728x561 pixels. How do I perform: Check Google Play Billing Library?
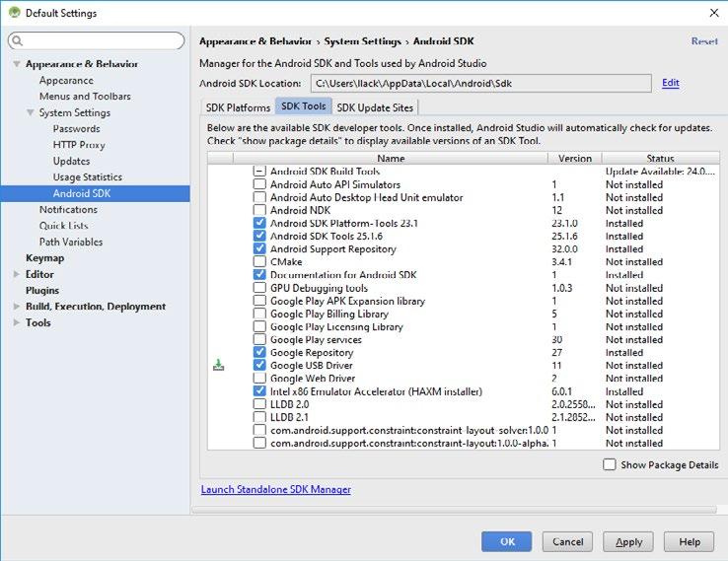tap(259, 314)
